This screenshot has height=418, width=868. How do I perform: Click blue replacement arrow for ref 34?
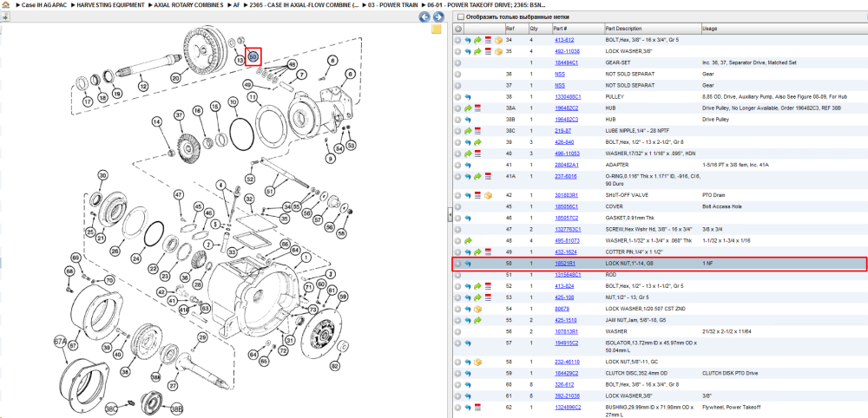(468, 41)
